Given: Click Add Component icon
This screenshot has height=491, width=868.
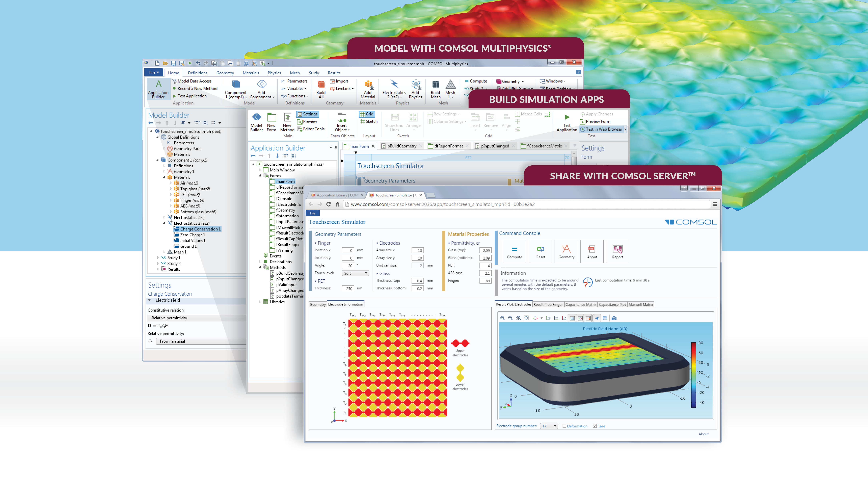Looking at the screenshot, I should (261, 89).
